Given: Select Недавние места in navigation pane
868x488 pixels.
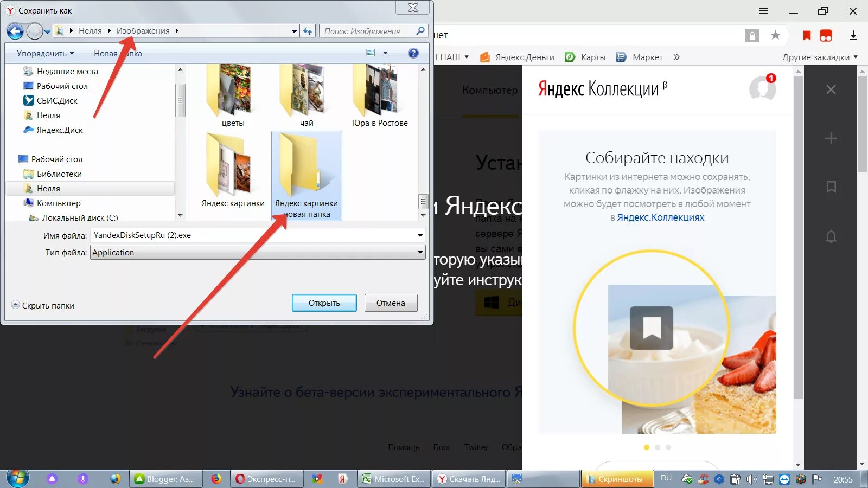Looking at the screenshot, I should 67,72.
